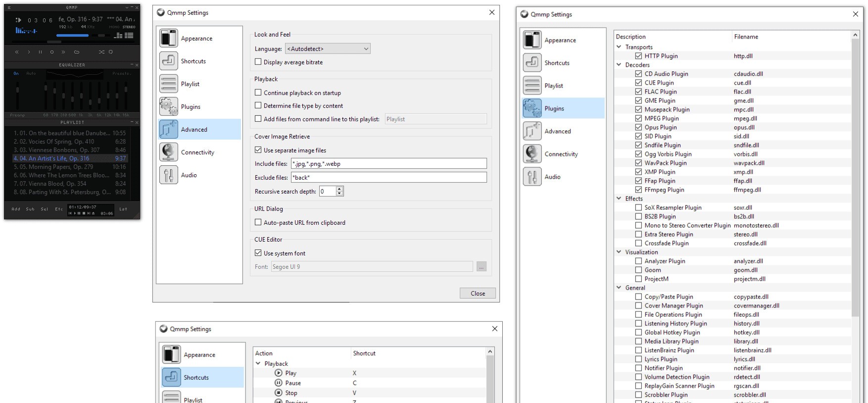Click the Shortcuts icon in the Advanced settings window

point(168,61)
